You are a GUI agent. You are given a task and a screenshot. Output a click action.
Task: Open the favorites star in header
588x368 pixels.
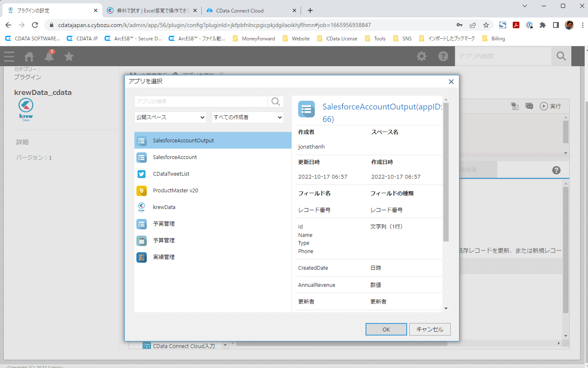[x=69, y=56]
